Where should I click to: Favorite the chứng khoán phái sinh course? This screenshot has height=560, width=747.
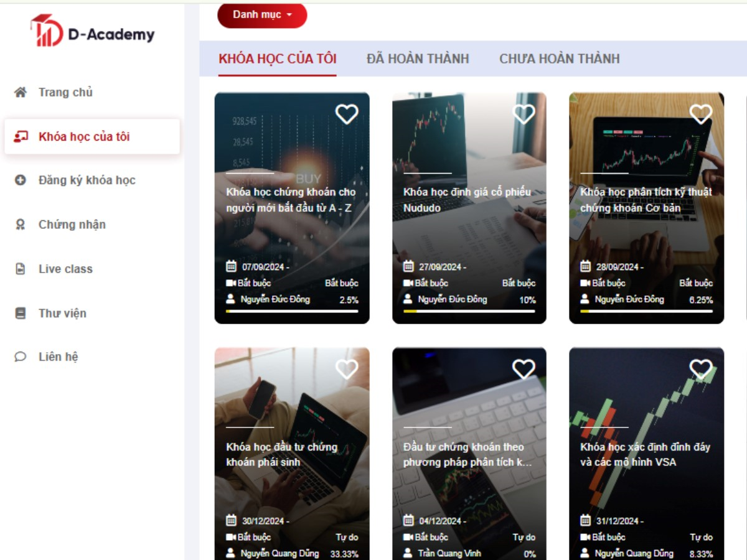(x=347, y=369)
